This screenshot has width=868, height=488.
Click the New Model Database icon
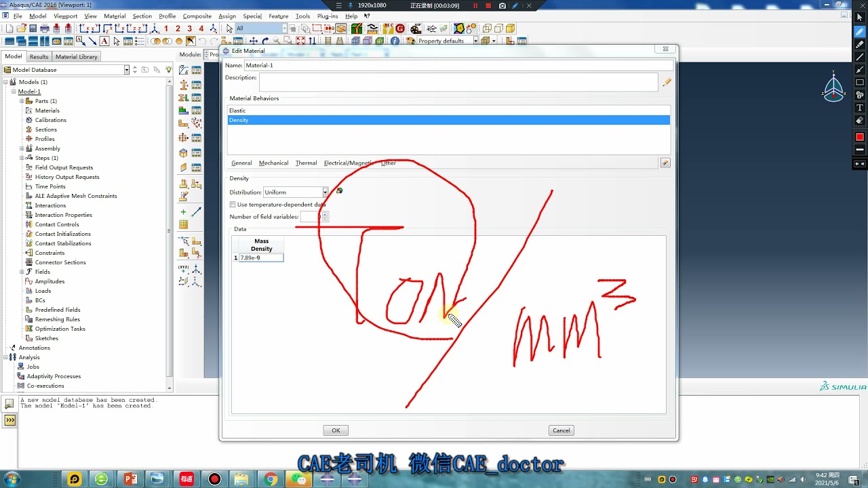pyautogui.click(x=9, y=28)
